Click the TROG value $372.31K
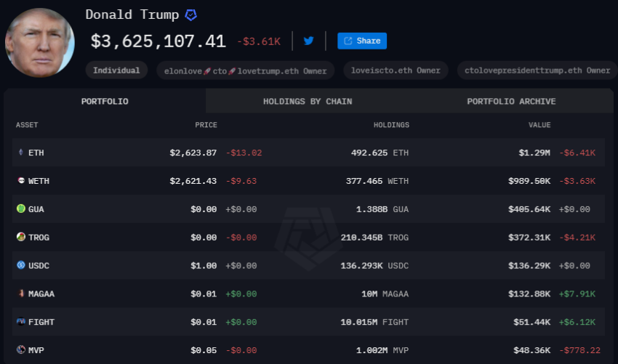Screen dimensions: 618x364 [529, 238]
